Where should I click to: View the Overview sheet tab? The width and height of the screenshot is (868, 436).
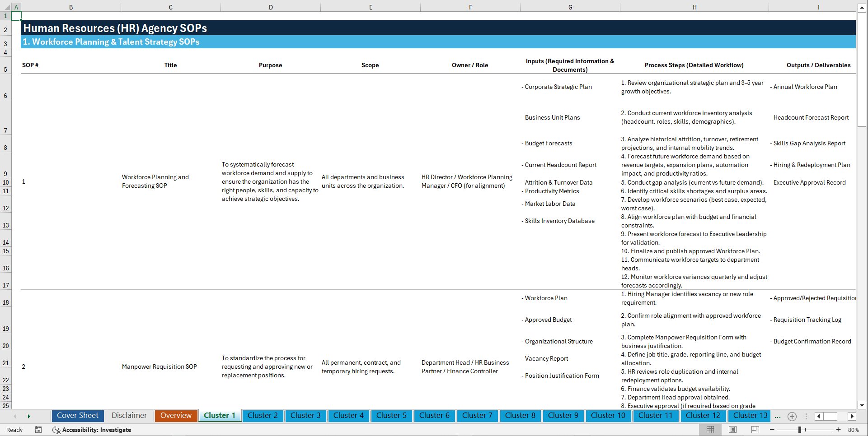[176, 415]
